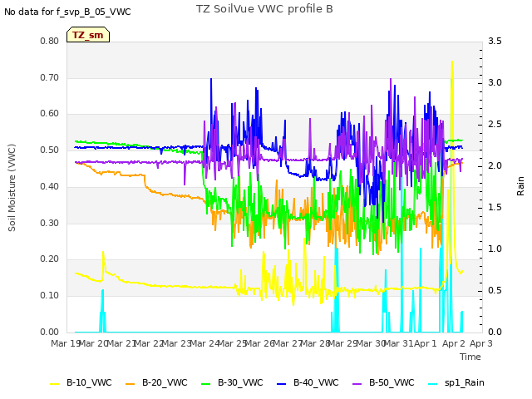
Task: Click the yellow B-10_VWC legend swatch
Action: pos(55,384)
